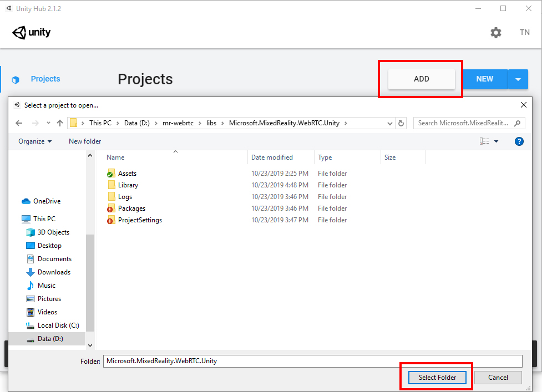Open Desktop in navigation pane
The width and height of the screenshot is (542, 392).
point(44,246)
